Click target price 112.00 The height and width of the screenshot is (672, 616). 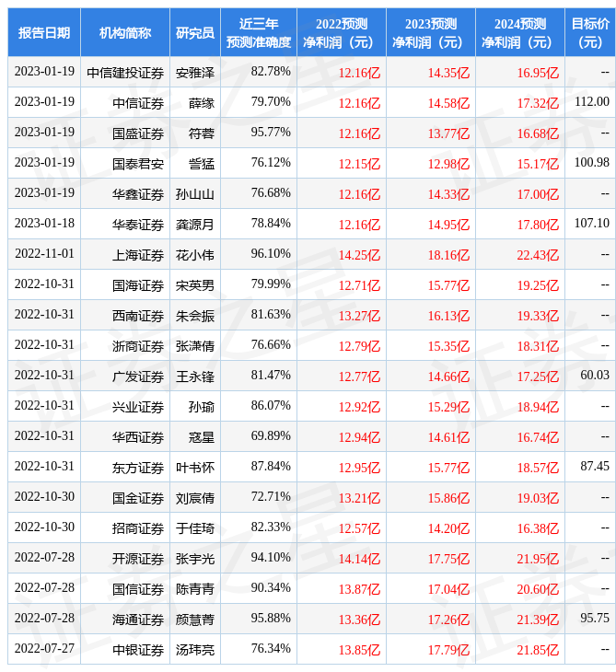point(591,101)
